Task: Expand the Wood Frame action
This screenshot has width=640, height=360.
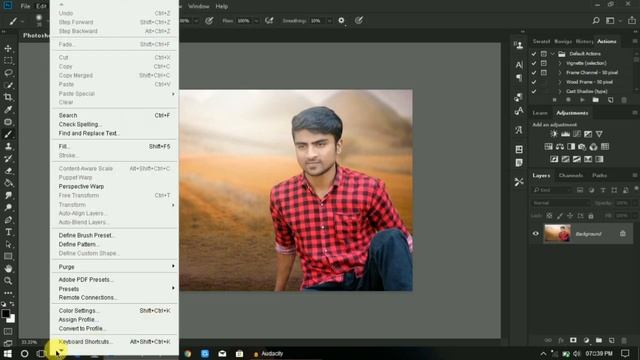Action: tap(560, 82)
